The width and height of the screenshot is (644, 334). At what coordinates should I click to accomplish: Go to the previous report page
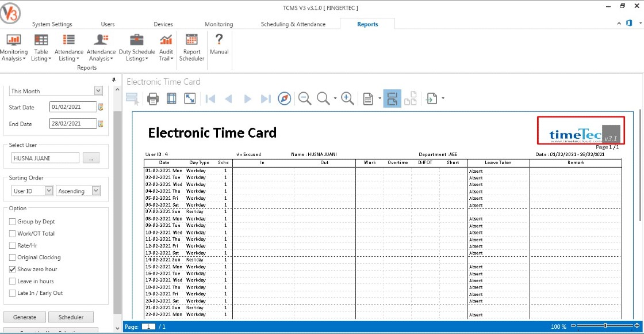coord(229,98)
